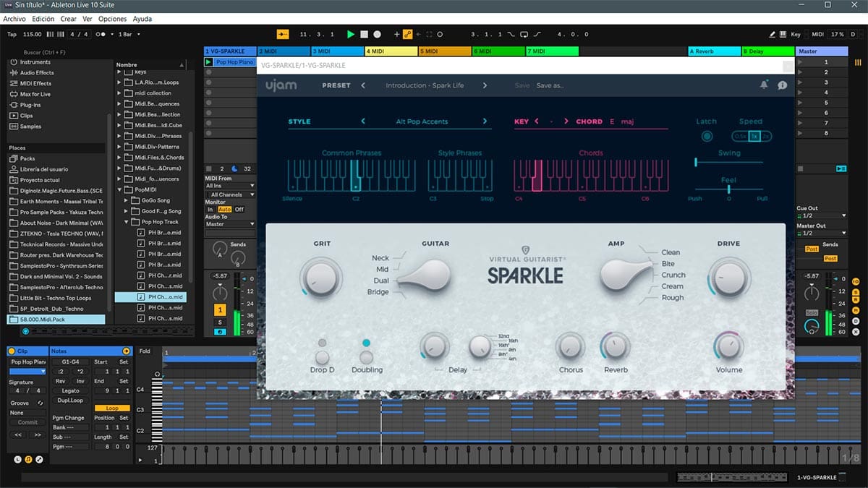Open the MIDI From All Ins dropdown

[x=230, y=187]
